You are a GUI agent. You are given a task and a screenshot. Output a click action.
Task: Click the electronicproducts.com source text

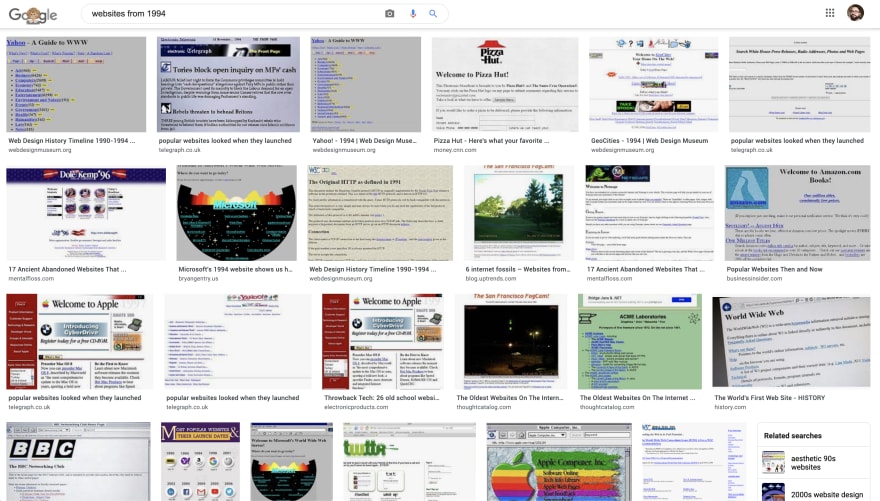[356, 407]
